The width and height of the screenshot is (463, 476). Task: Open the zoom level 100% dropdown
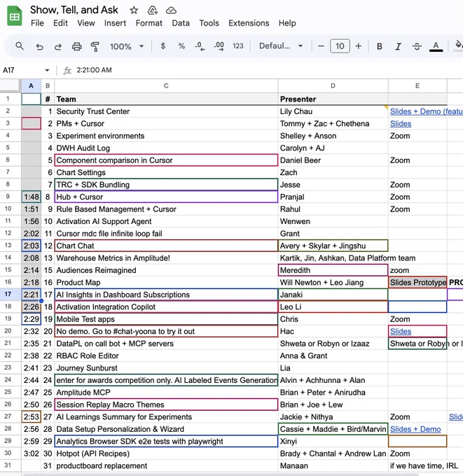coord(127,46)
